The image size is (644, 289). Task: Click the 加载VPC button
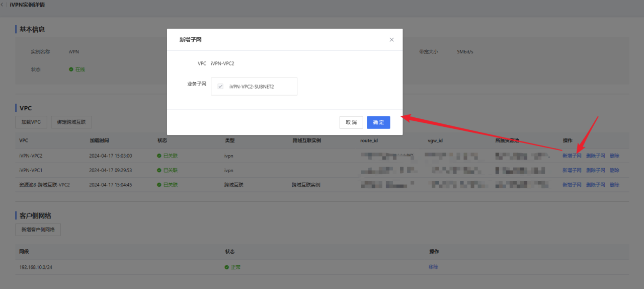pyautogui.click(x=31, y=122)
